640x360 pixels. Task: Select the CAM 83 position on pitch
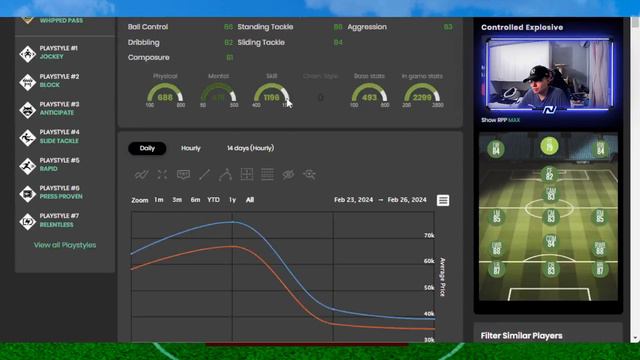551,194
